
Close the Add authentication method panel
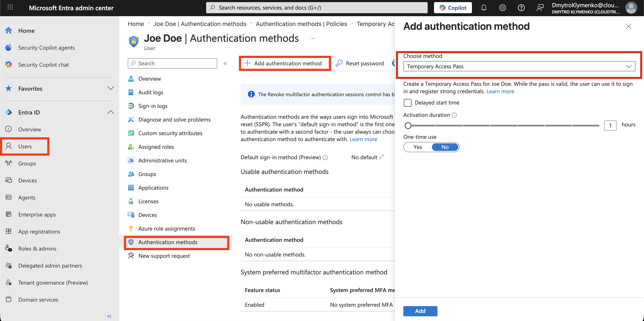tap(628, 26)
